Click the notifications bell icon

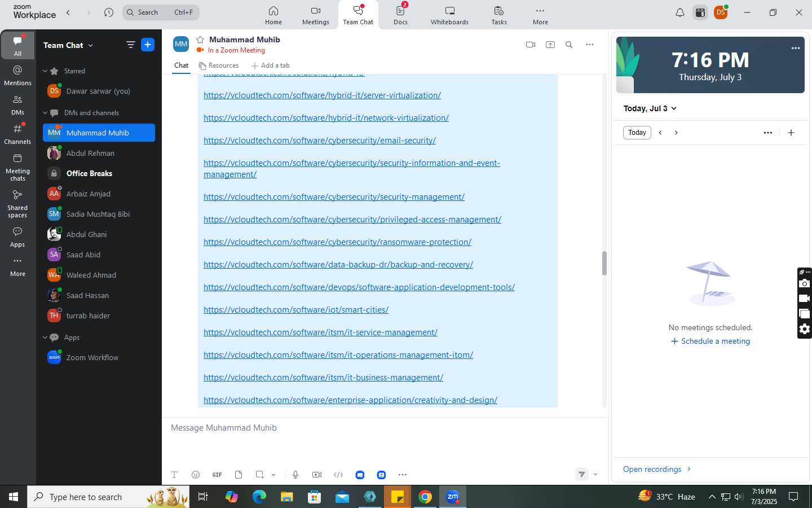pos(680,12)
